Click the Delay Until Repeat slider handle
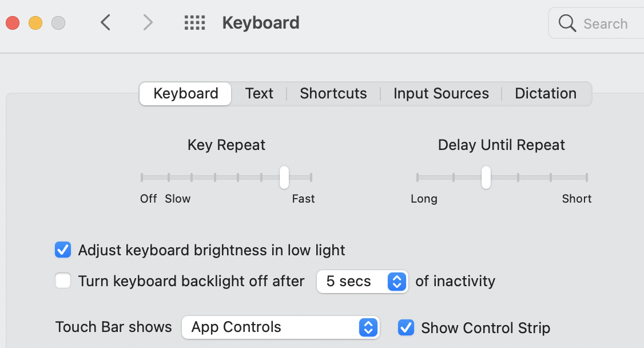 tap(486, 177)
